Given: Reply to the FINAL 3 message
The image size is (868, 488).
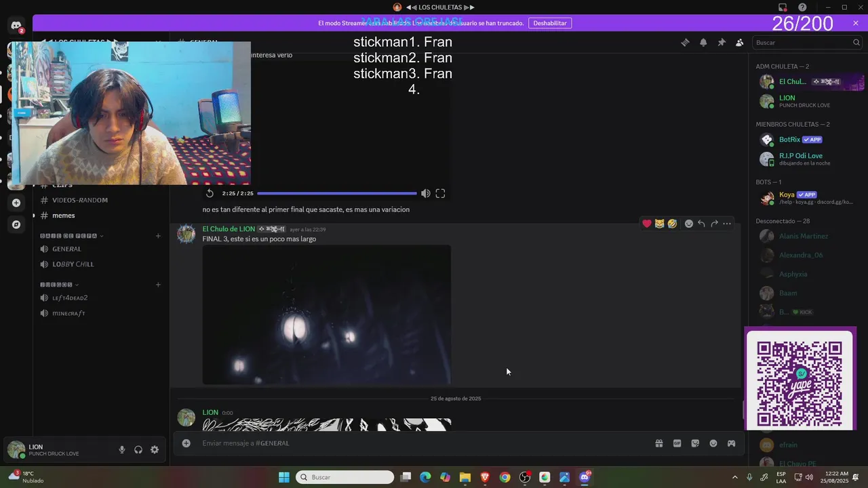Looking at the screenshot, I should point(701,224).
